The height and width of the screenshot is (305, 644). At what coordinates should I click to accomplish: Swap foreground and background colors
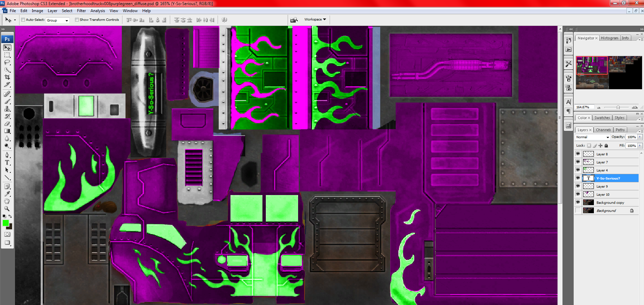tap(10, 216)
